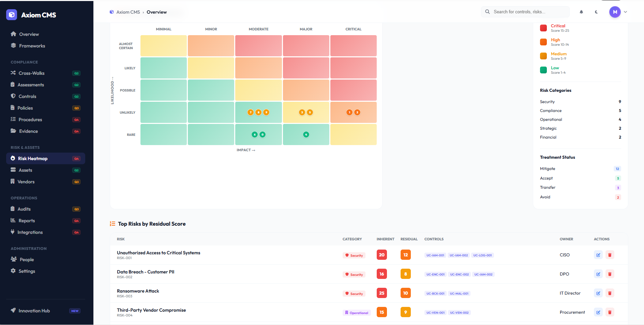Select Frameworks in the sidebar menu
The width and height of the screenshot is (644, 325).
click(32, 46)
